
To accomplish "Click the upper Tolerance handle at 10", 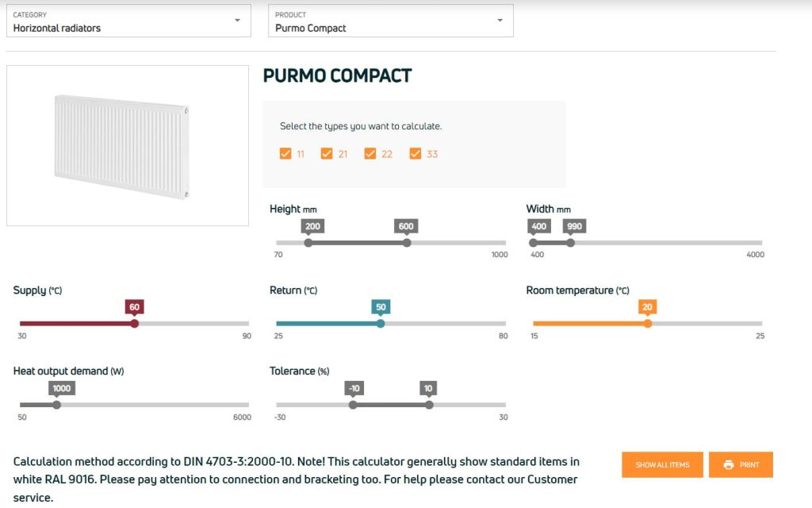I will point(429,405).
